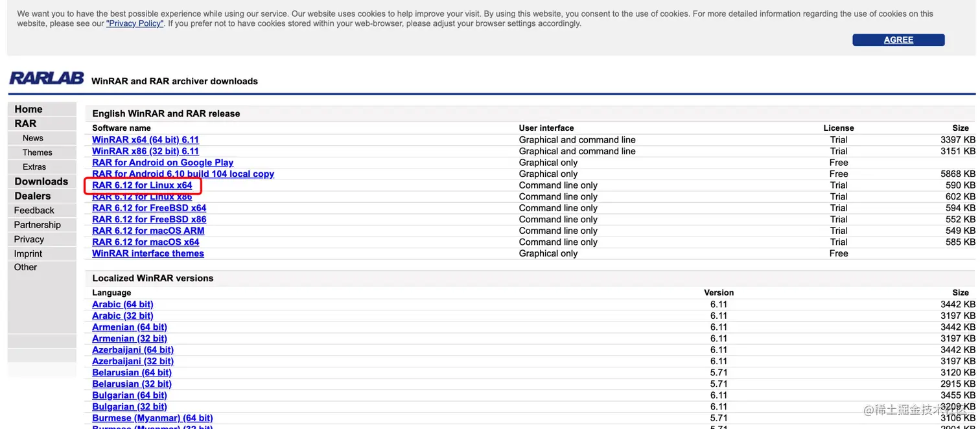The height and width of the screenshot is (429, 980).
Task: Open News in the sidebar
Action: (32, 138)
